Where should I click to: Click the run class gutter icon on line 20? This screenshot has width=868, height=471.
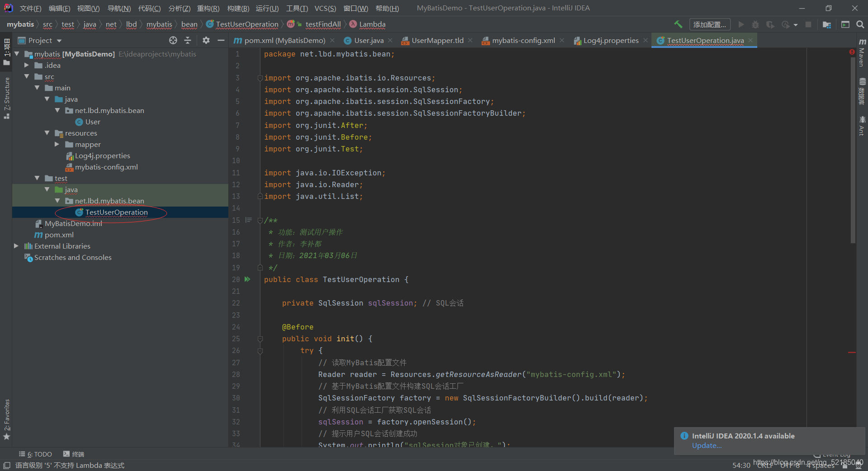[x=247, y=279]
